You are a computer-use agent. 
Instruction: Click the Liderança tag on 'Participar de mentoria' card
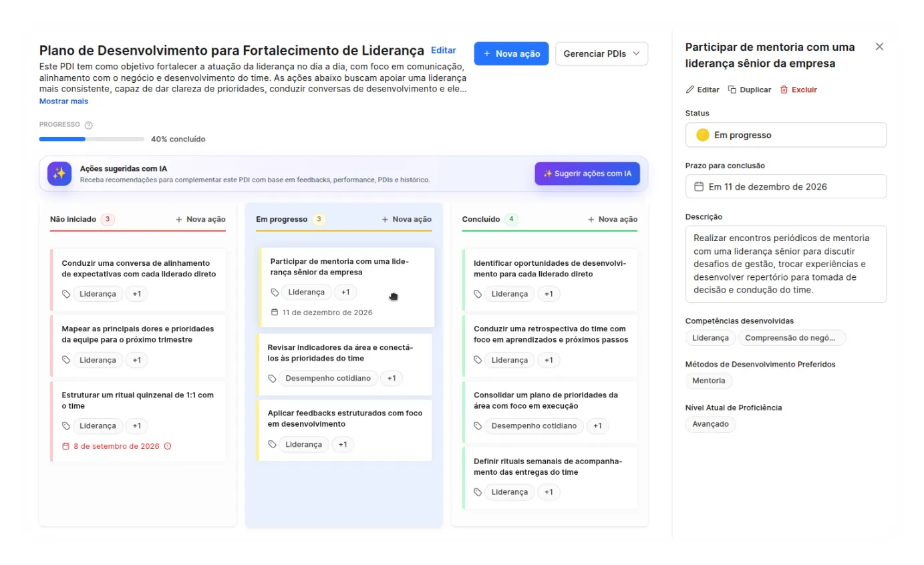(x=306, y=293)
